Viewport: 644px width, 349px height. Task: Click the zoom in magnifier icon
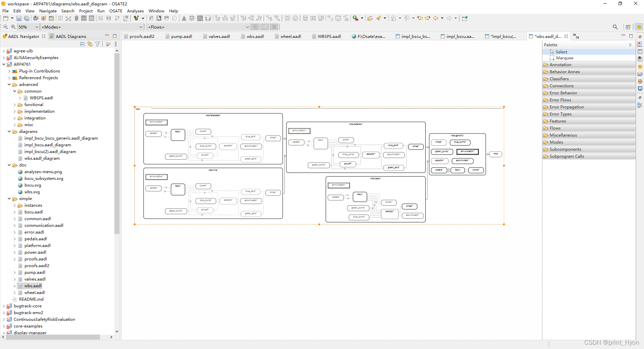(x=13, y=27)
